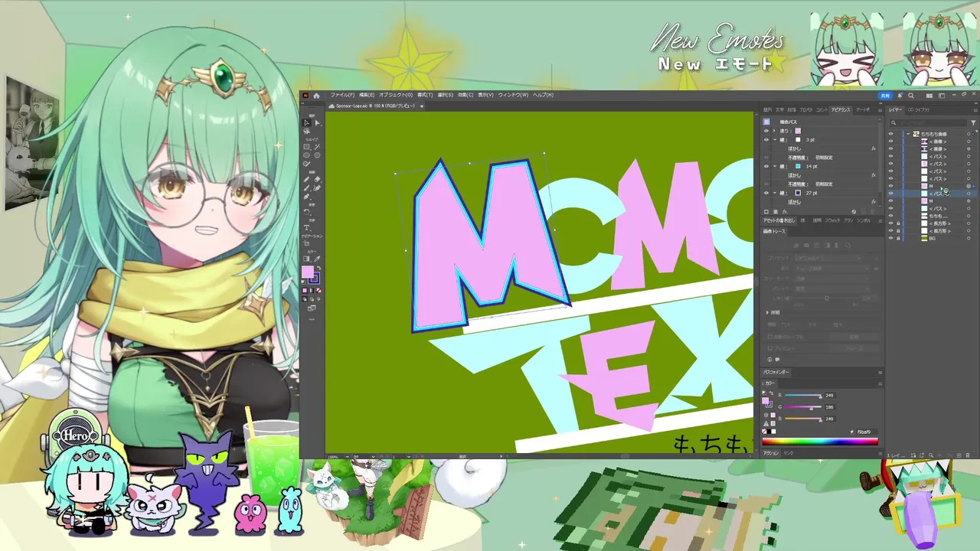Select the Paintbrush tool
Screen dimensions: 980x551
point(306,187)
